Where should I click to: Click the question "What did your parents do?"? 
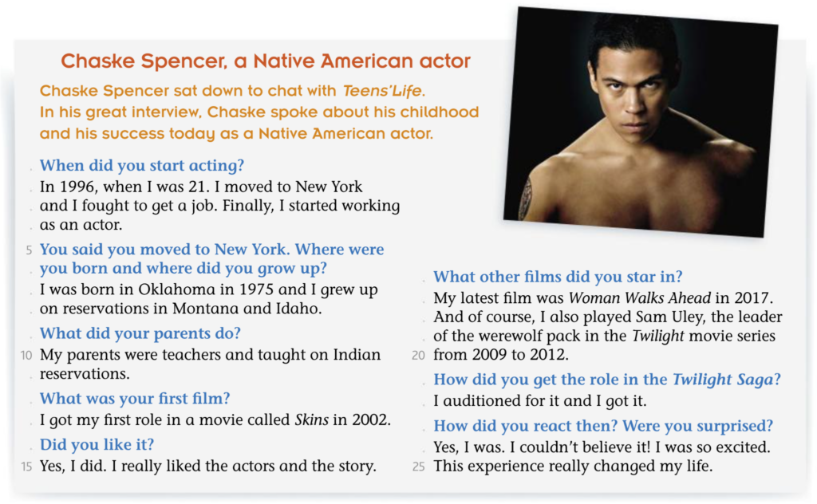pyautogui.click(x=140, y=333)
